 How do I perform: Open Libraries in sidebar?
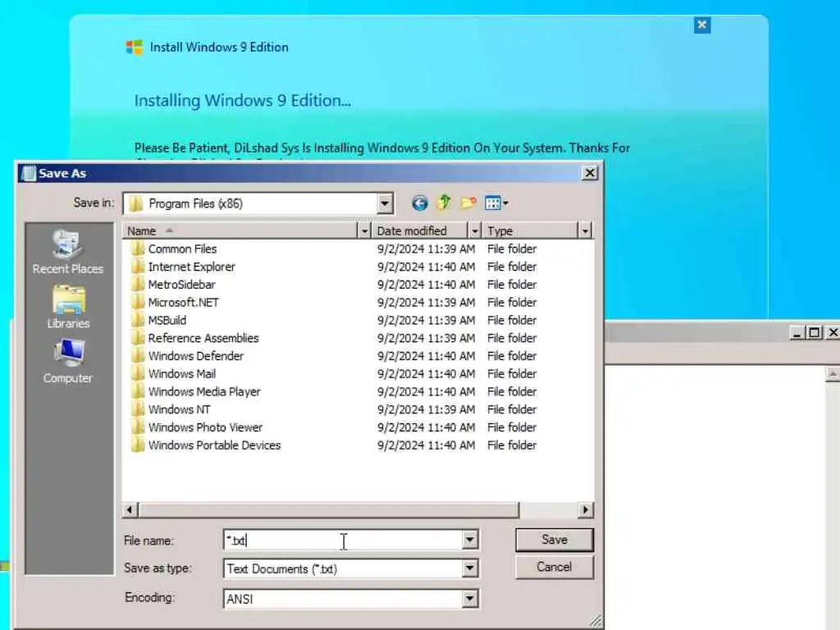(x=68, y=307)
